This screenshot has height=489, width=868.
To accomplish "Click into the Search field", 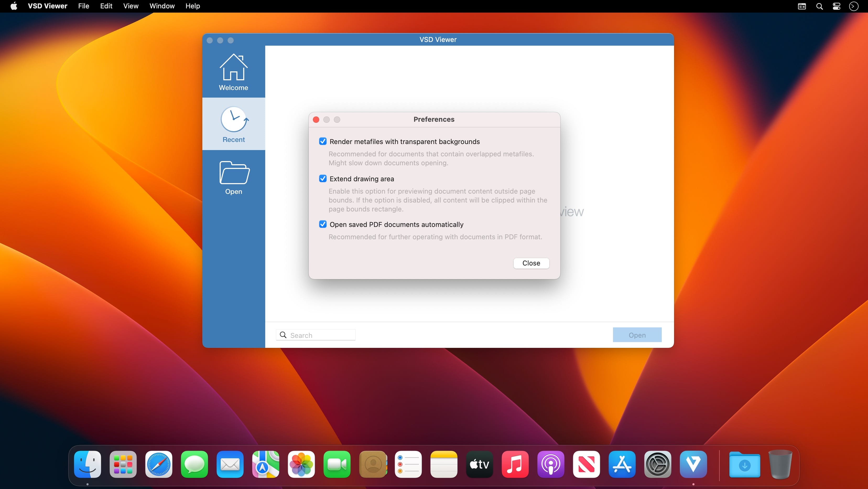I will coord(316,335).
